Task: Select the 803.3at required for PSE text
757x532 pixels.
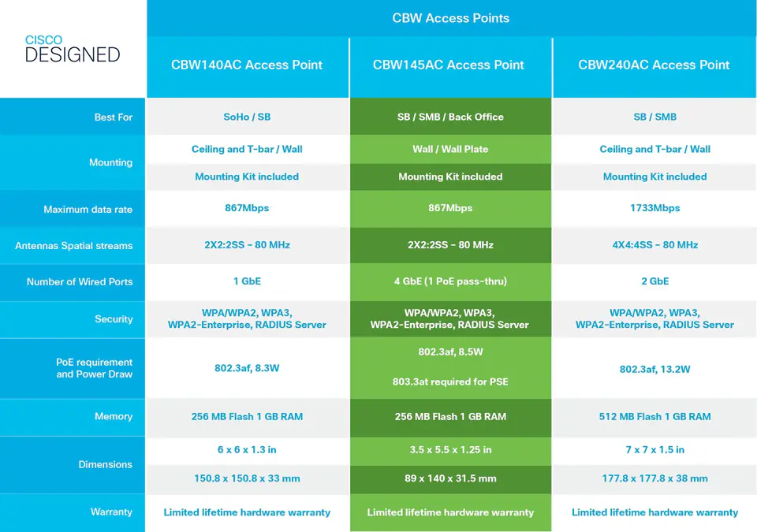Action: click(x=450, y=382)
